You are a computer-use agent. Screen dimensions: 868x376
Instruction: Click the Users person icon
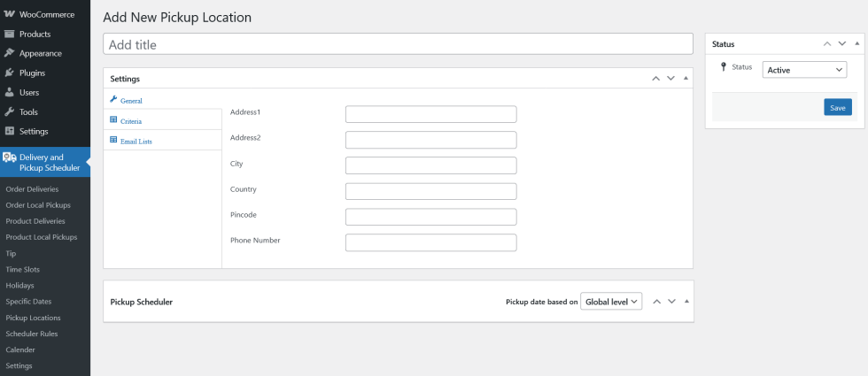[9, 92]
